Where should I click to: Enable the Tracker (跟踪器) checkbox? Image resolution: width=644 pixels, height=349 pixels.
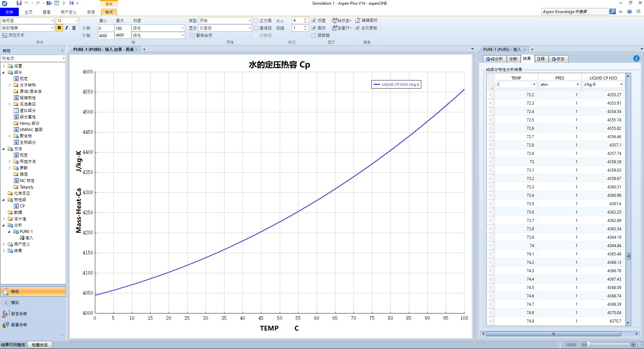[x=314, y=35]
